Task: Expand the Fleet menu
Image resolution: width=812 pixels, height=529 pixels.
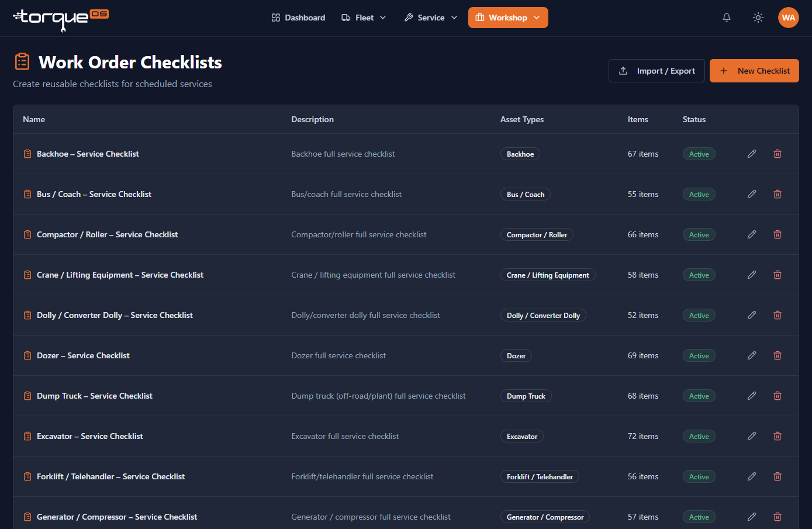Action: (x=364, y=18)
